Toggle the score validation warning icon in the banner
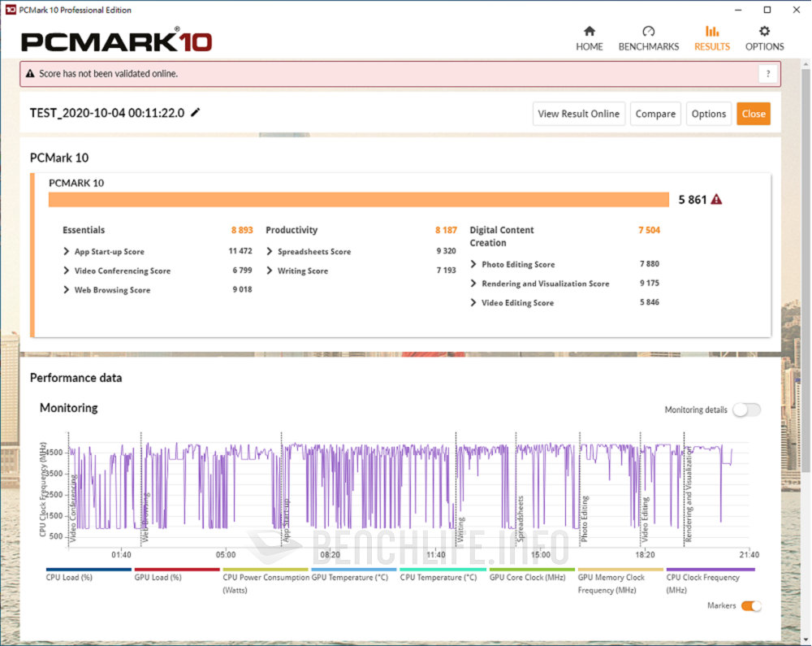812x646 pixels. [x=30, y=73]
